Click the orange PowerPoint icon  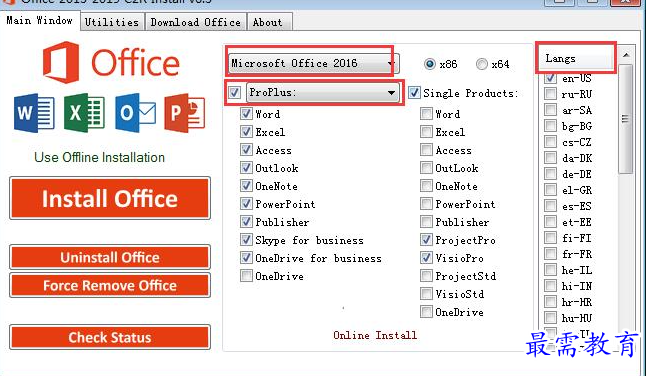tap(184, 113)
